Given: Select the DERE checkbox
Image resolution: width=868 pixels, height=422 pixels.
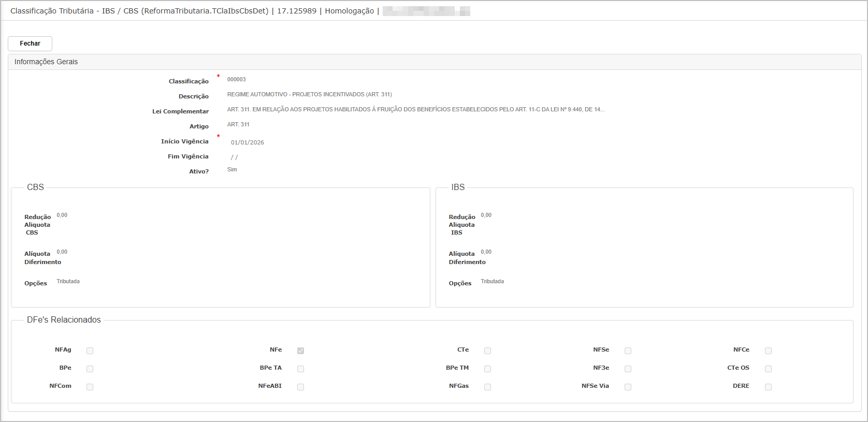Looking at the screenshot, I should coord(768,387).
